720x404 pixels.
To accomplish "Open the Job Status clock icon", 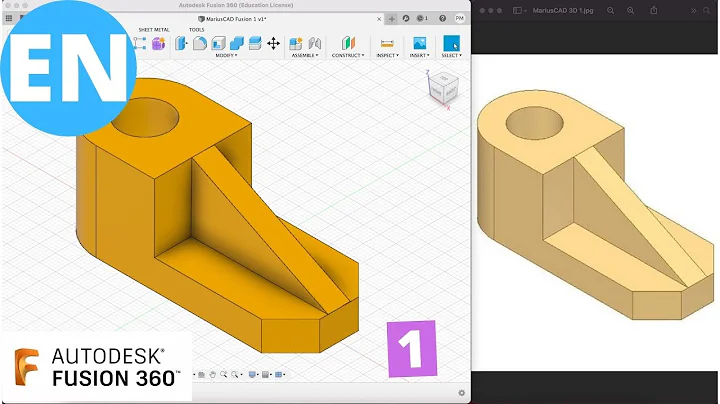I will click(406, 18).
